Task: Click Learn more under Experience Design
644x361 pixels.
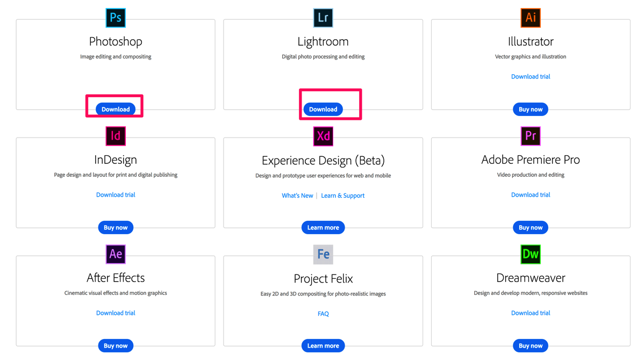Action: [323, 227]
